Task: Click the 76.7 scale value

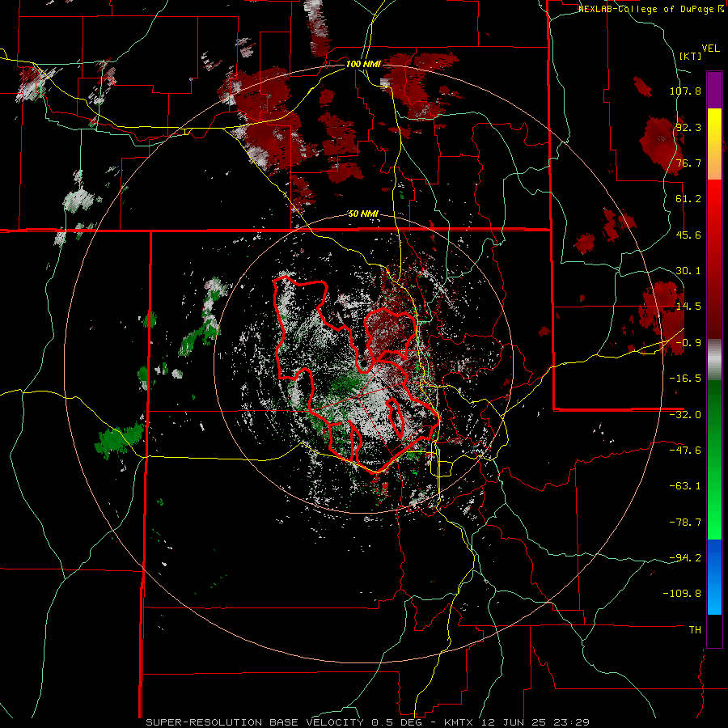Action: (x=688, y=163)
